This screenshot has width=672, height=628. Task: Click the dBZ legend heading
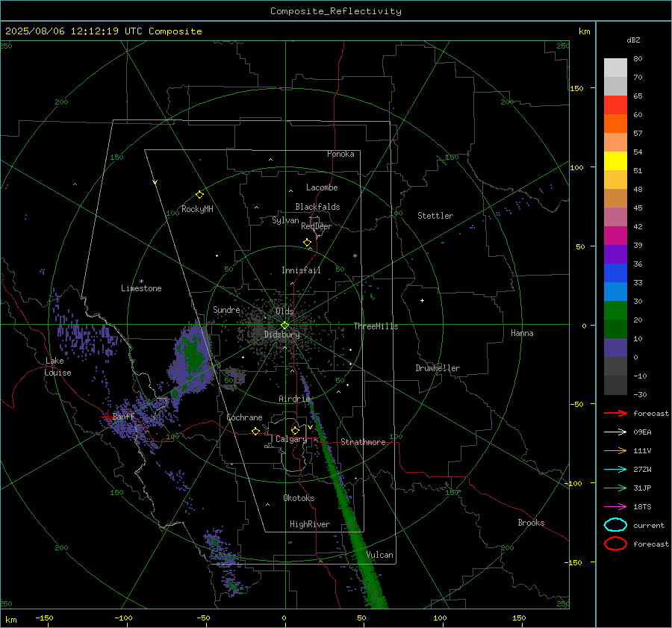click(x=633, y=40)
